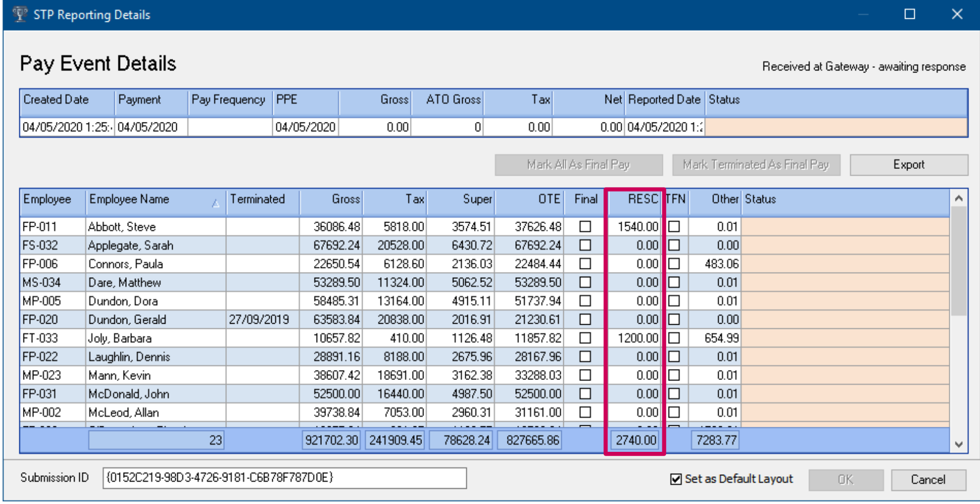Click the Pay Frequency column header
This screenshot has height=504, width=980.
230,102
